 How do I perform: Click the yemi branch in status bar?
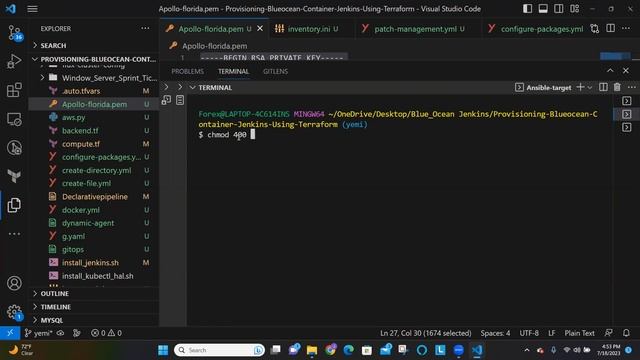point(39,333)
